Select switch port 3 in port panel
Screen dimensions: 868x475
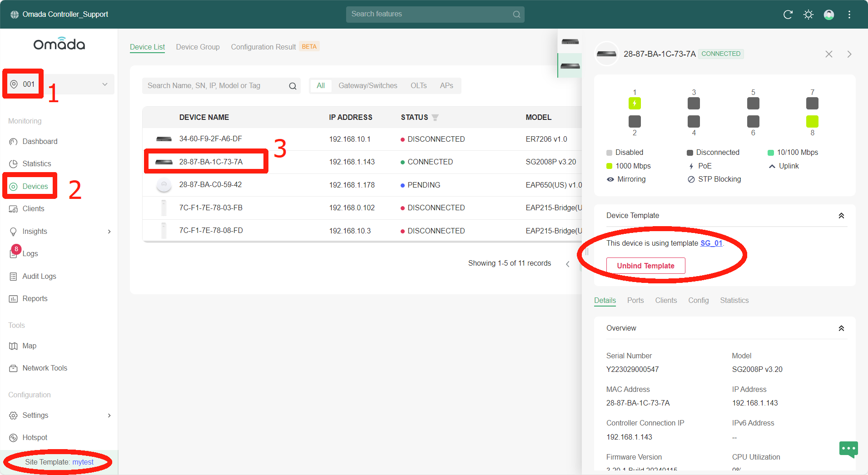[694, 104]
